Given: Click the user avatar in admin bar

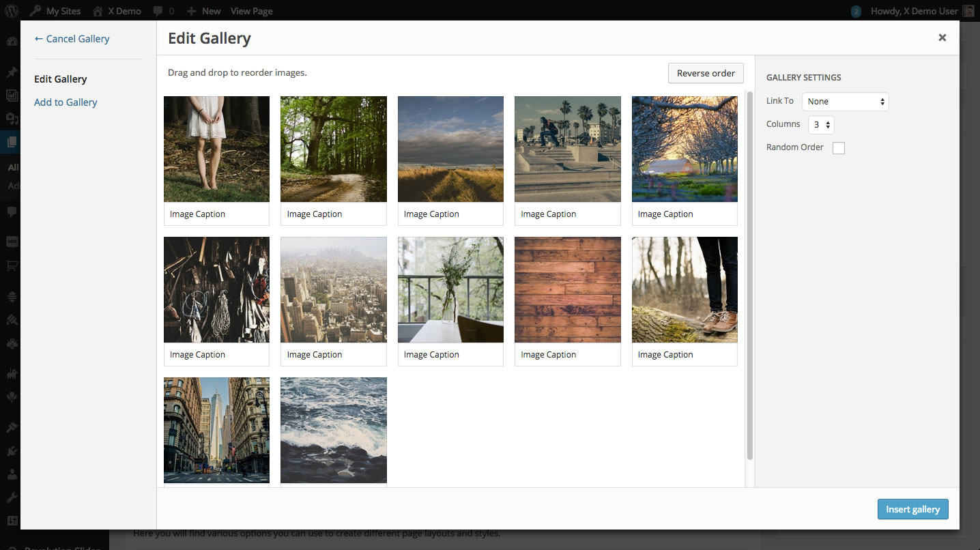Looking at the screenshot, I should coord(968,11).
